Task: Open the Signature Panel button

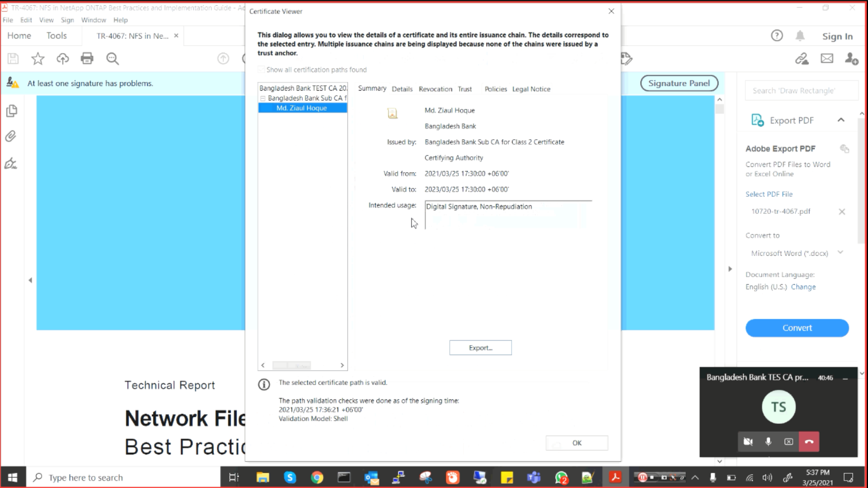Action: 679,83
